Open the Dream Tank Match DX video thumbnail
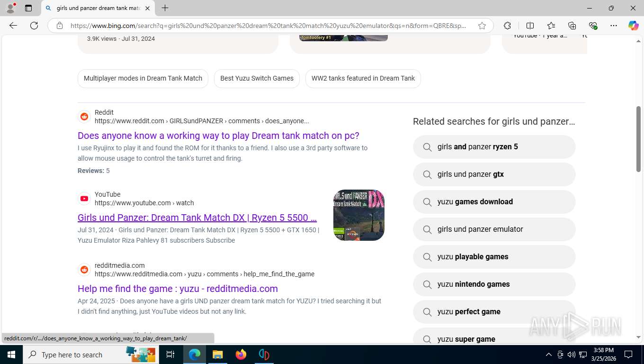644x364 pixels. (359, 215)
